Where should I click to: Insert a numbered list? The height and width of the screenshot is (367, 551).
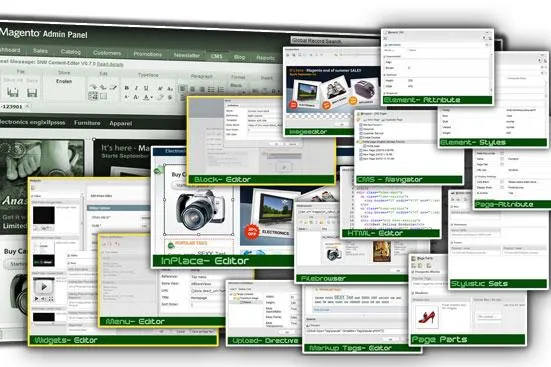[x=220, y=90]
